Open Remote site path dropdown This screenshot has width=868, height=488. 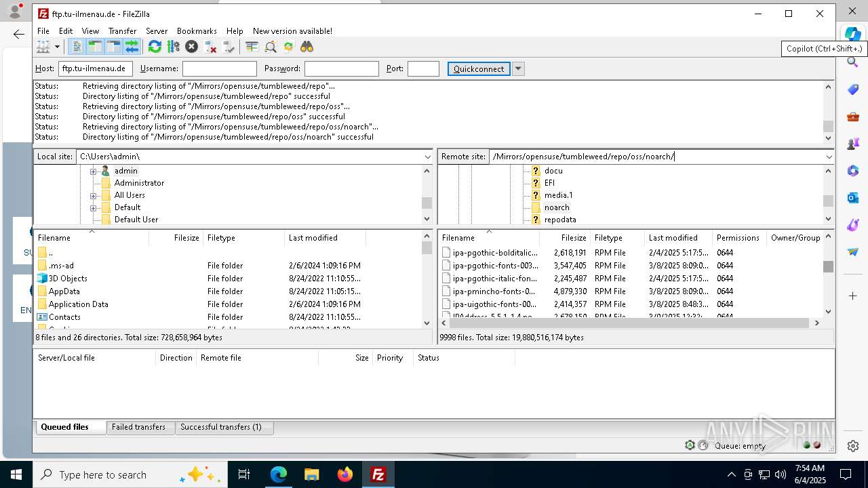click(829, 157)
